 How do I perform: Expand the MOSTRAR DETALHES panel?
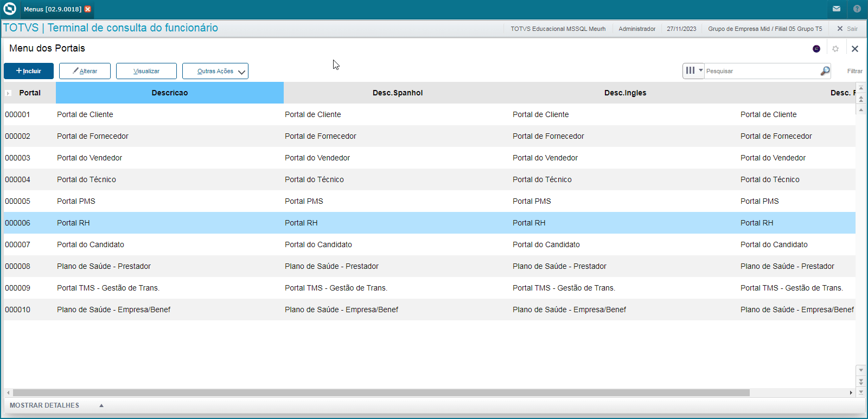point(56,405)
